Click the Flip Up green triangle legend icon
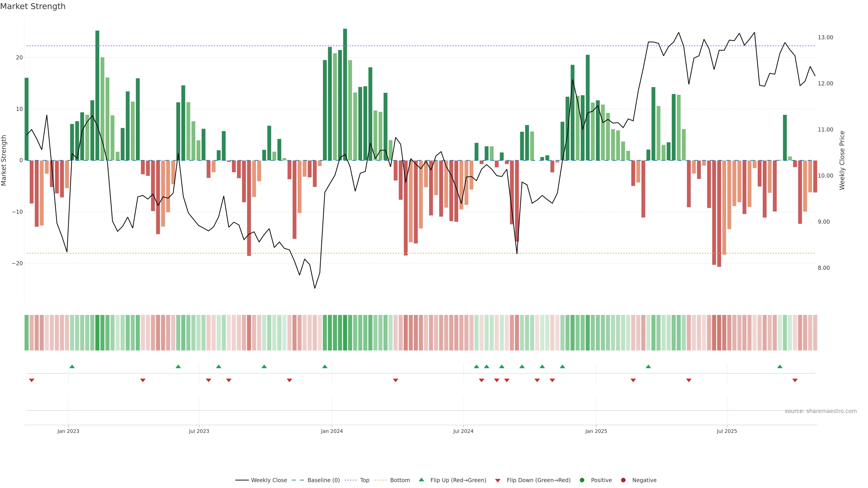 point(421,480)
